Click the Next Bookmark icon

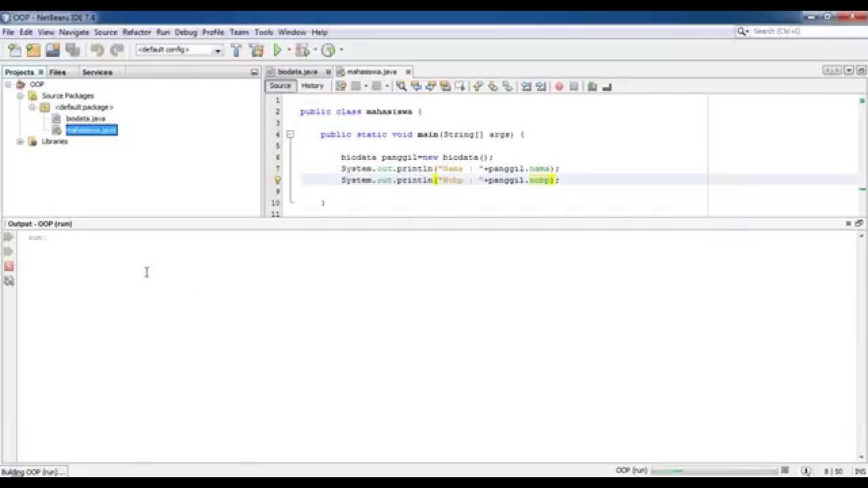coord(493,86)
